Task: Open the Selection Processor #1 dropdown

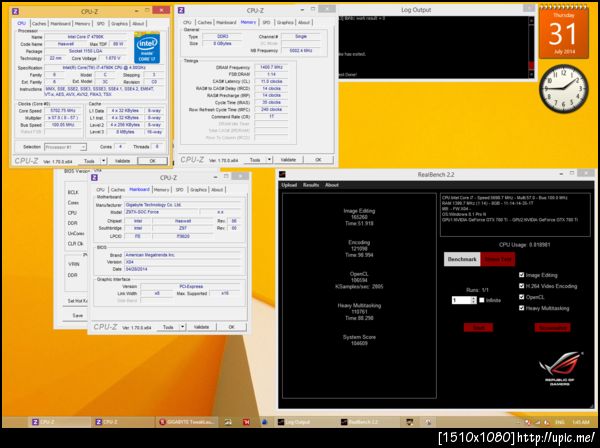Action: [x=65, y=147]
